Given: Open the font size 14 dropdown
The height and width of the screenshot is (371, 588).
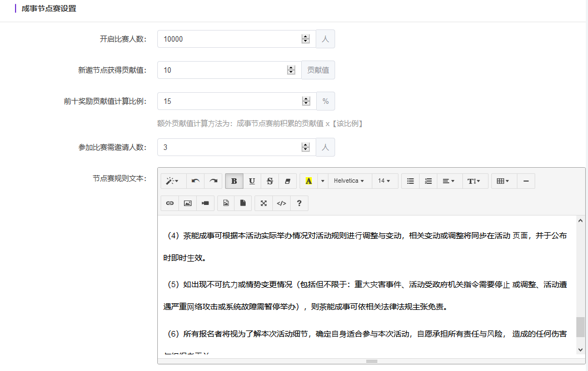Looking at the screenshot, I should 384,181.
